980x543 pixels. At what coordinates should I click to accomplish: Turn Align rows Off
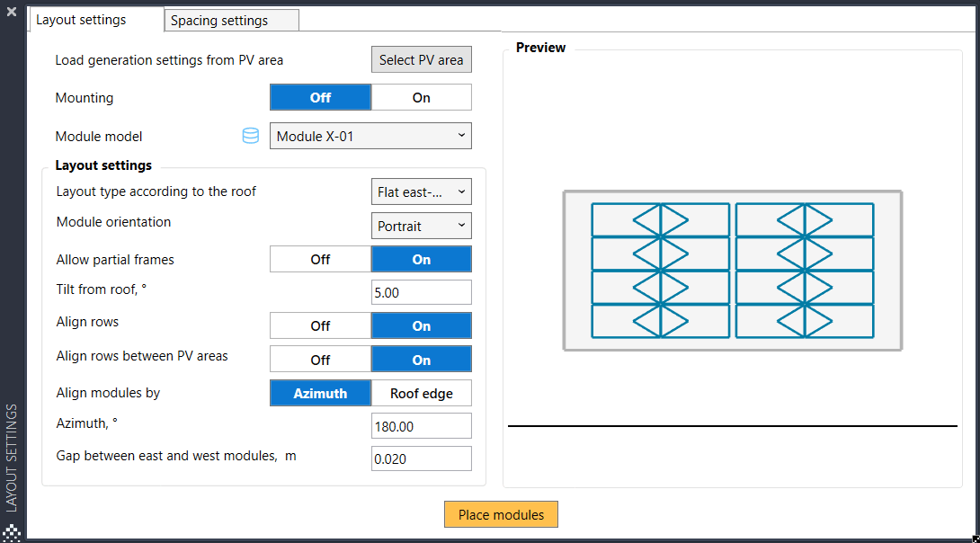click(x=321, y=325)
